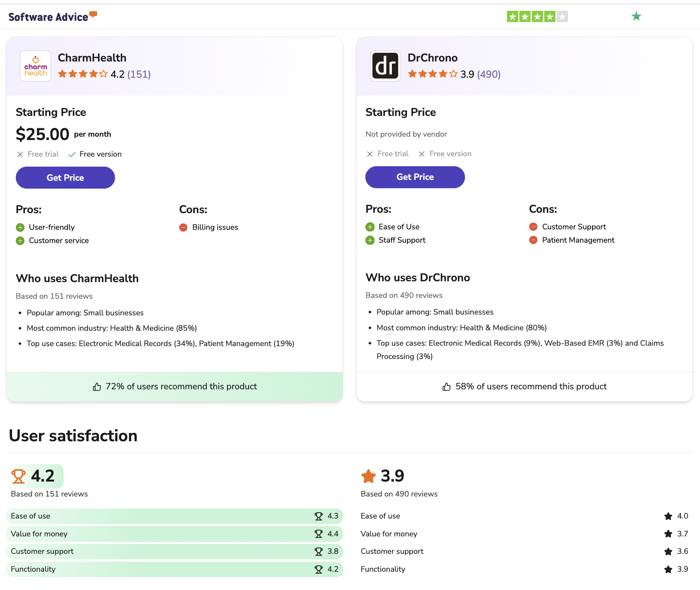Image resolution: width=700 pixels, height=590 pixels.
Task: Click the 'User-friendly' pro text
Action: pos(52,227)
